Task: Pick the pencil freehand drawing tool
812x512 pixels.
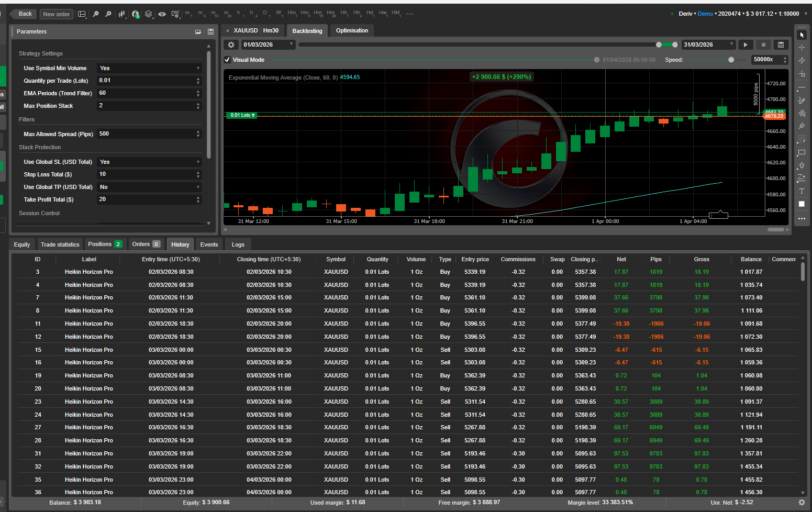Action: coord(802,100)
